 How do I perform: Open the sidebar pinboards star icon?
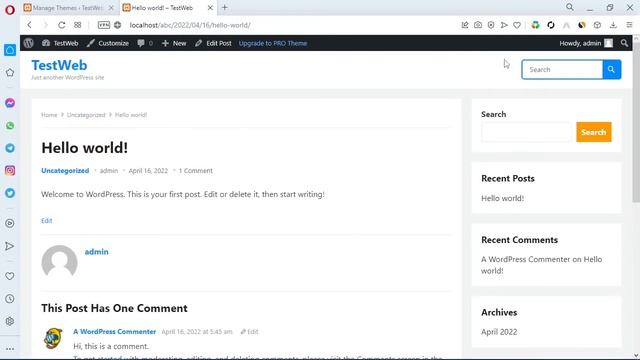click(10, 73)
